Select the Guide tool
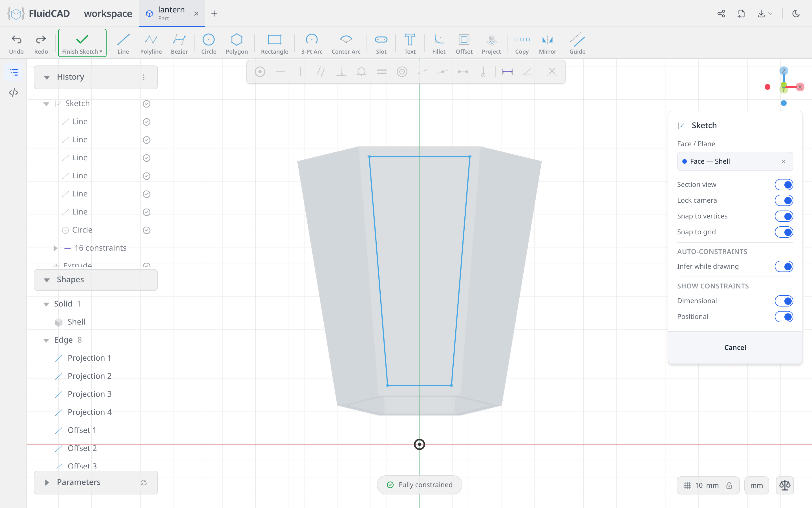This screenshot has height=508, width=812. coord(577,44)
